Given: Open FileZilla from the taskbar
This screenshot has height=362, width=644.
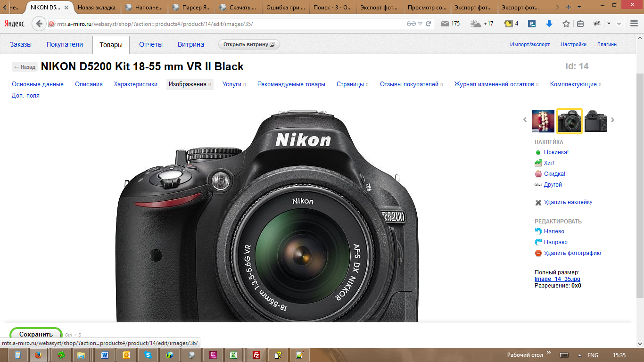Looking at the screenshot, I should pos(256,355).
